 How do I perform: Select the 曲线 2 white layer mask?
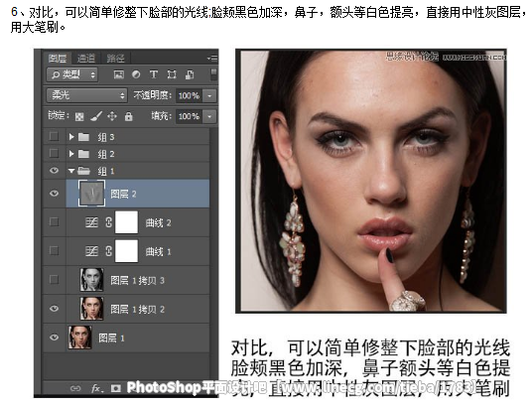click(127, 222)
